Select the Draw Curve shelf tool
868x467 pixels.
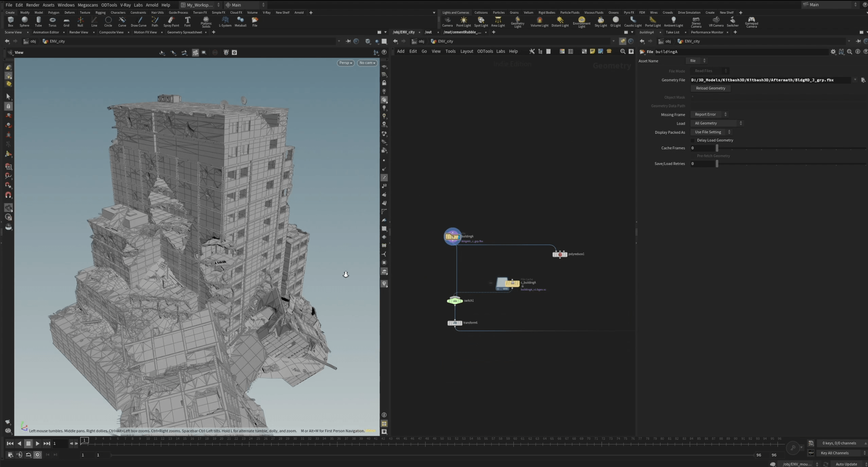[138, 21]
